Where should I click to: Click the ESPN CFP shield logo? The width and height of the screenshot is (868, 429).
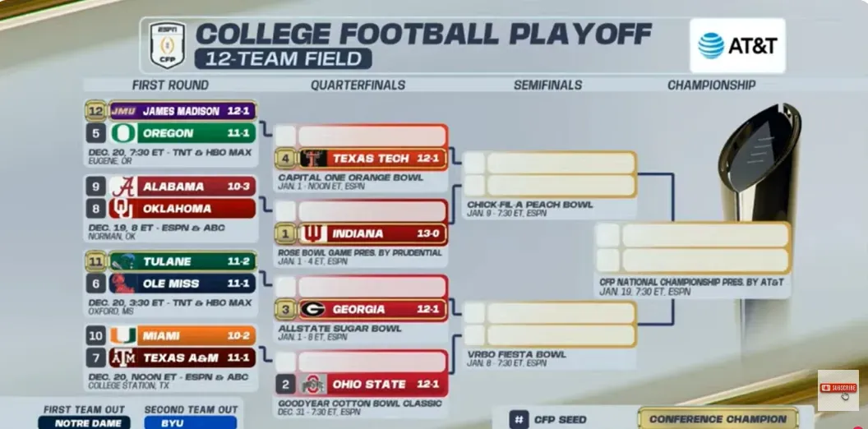[x=168, y=44]
